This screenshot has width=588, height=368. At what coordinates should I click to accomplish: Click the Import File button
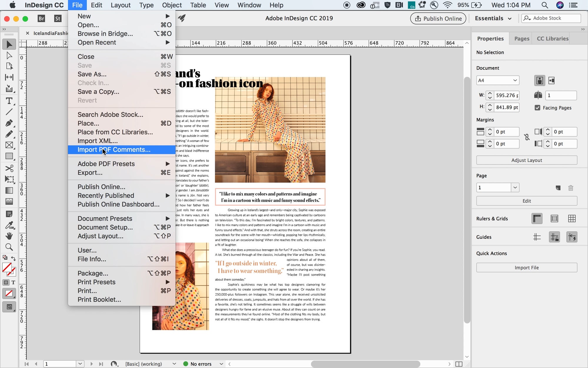526,268
